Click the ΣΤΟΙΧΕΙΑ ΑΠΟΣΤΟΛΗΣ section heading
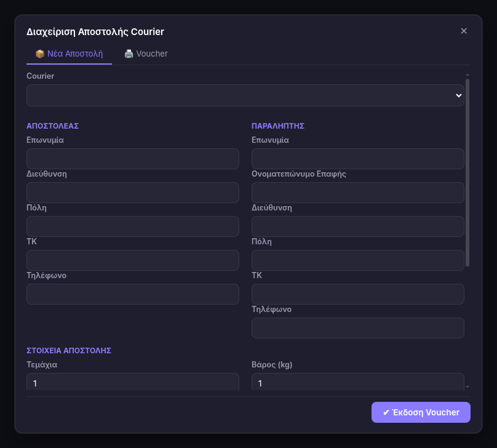497x448 pixels. click(x=69, y=350)
